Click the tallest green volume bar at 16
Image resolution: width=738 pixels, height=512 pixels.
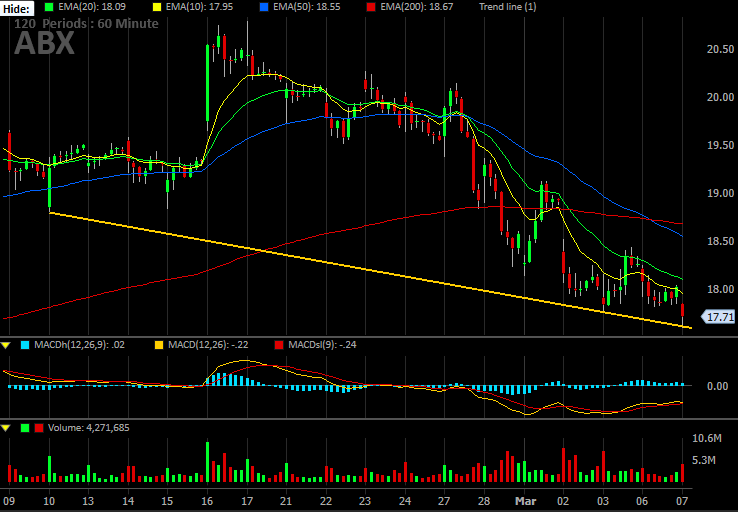208,462
